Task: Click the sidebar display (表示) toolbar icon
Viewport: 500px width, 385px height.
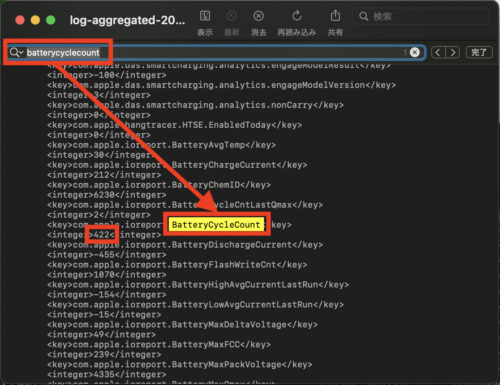Action: click(205, 16)
